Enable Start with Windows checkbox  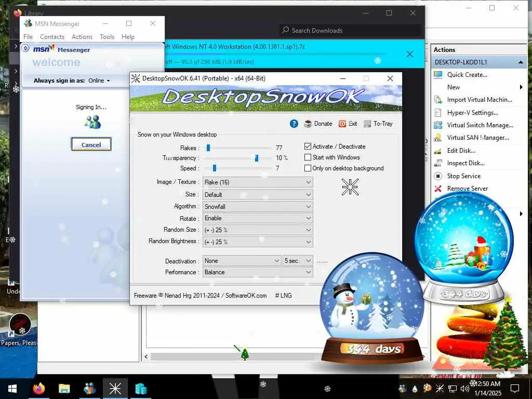308,157
